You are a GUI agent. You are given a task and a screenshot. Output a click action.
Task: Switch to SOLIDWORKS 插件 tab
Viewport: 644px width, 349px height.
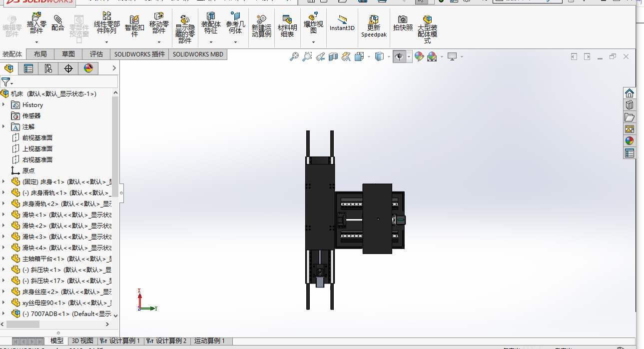(x=139, y=54)
